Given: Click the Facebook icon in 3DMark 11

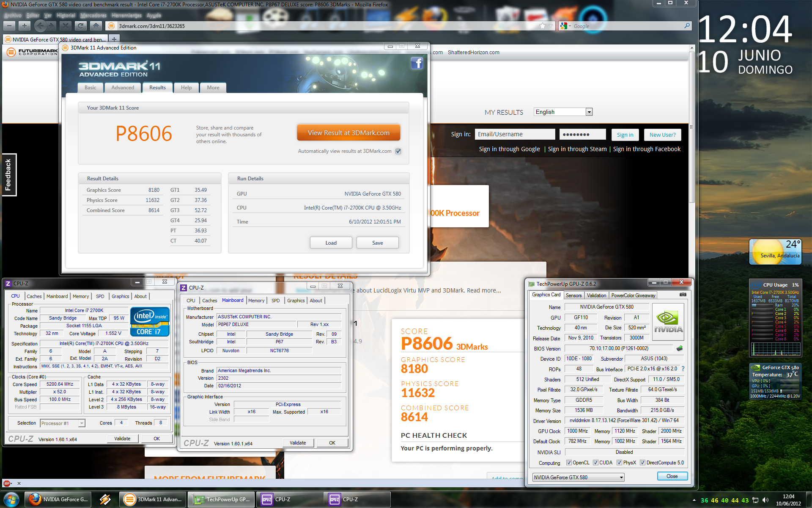Looking at the screenshot, I should [x=417, y=63].
